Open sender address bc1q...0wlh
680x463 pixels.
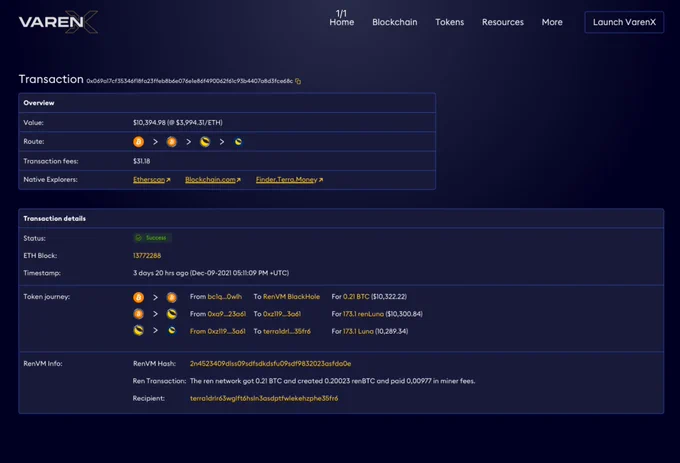[225, 297]
